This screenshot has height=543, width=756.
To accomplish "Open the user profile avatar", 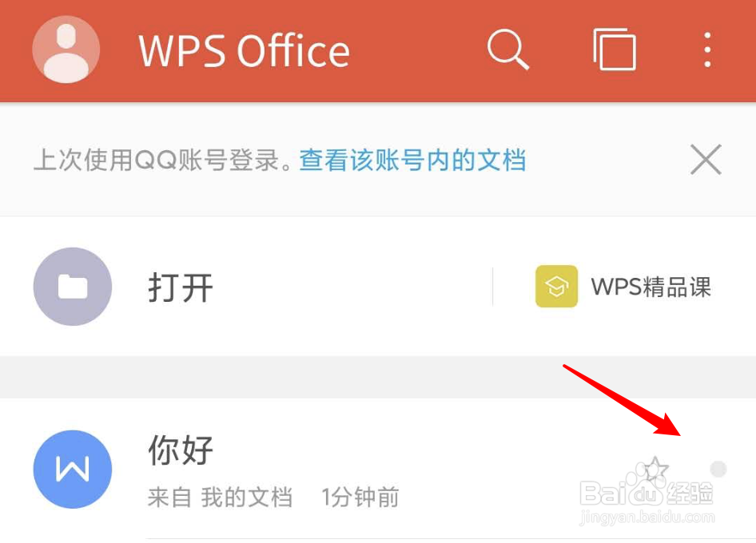I will click(x=66, y=50).
